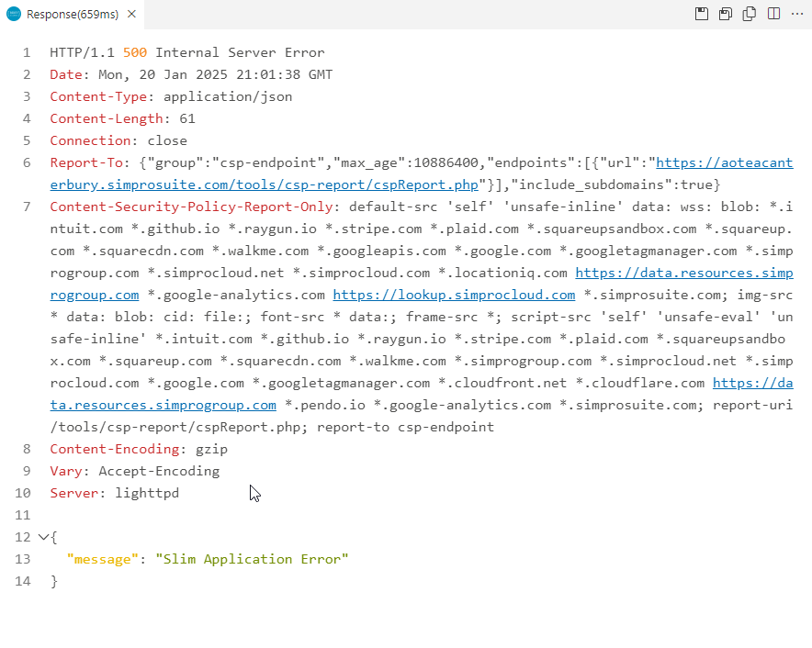Click the Save Full Response icon
Screen dimensions: 812x648
click(701, 14)
